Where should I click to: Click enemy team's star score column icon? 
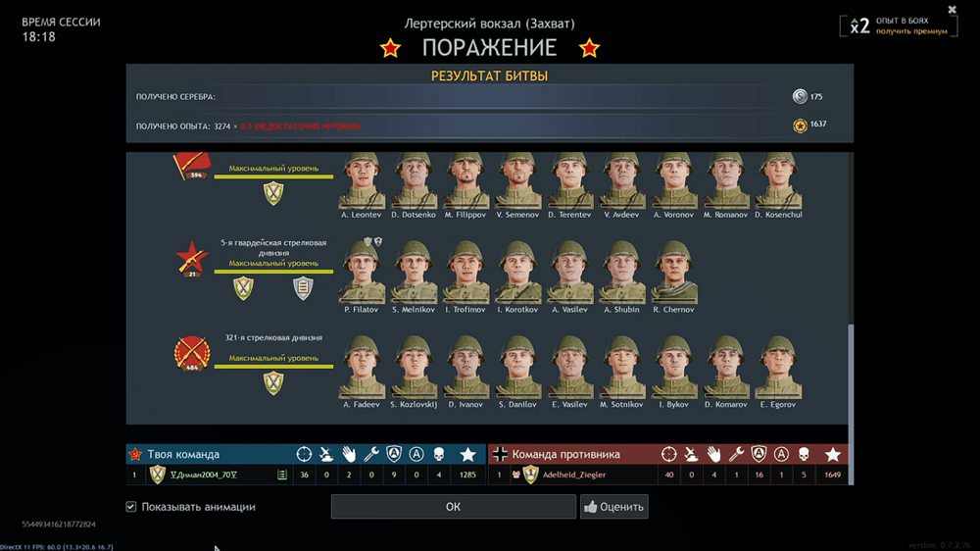832,454
